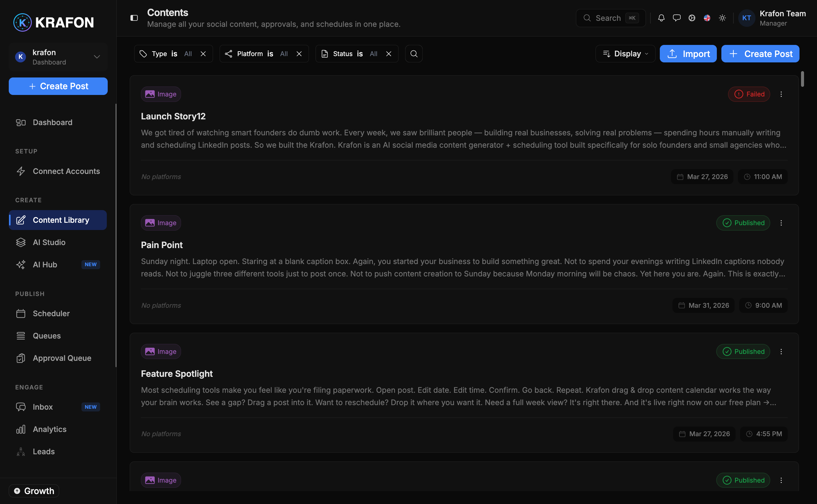Viewport: 817px width, 504px height.
Task: Open search in the filter bar
Action: (x=414, y=54)
